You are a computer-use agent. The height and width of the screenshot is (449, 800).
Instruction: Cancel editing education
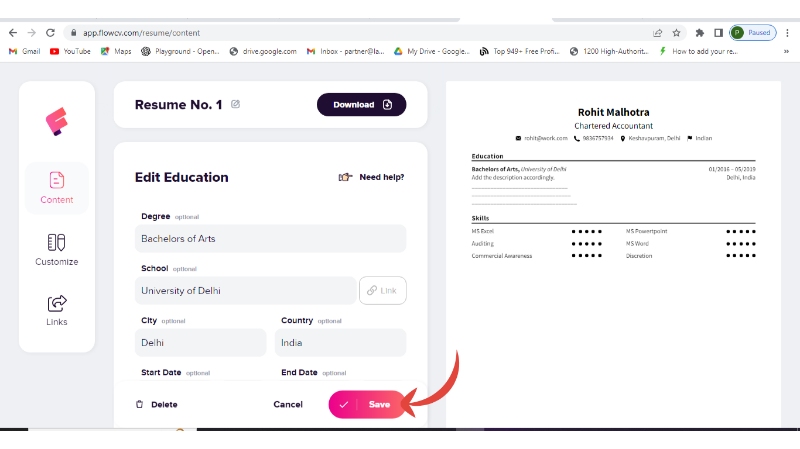point(288,405)
